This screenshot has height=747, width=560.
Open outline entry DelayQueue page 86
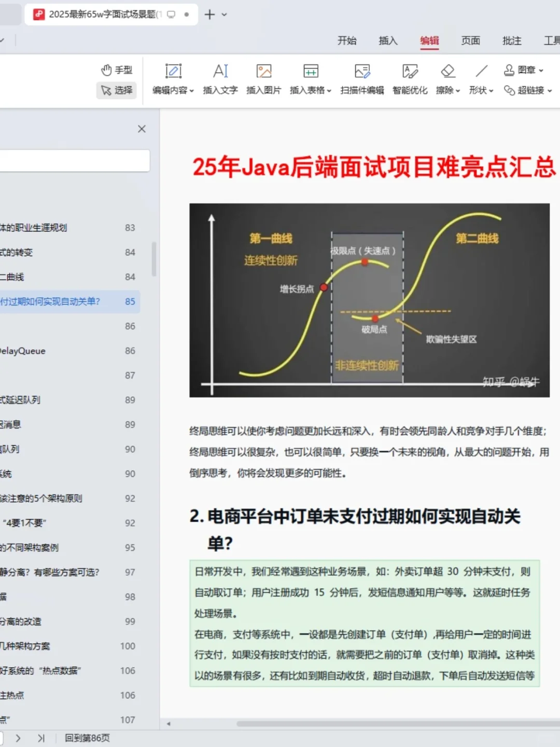[x=70, y=351]
